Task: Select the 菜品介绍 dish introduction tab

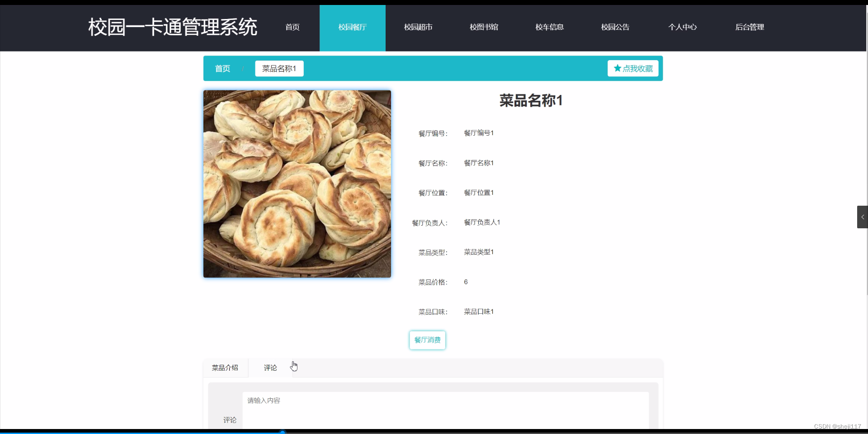Action: (x=225, y=368)
